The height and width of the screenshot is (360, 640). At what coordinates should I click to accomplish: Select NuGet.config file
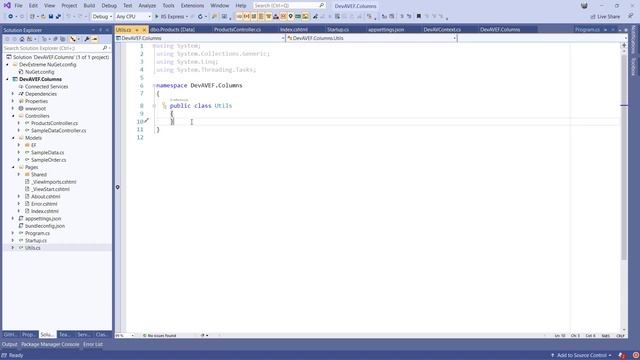pyautogui.click(x=40, y=72)
